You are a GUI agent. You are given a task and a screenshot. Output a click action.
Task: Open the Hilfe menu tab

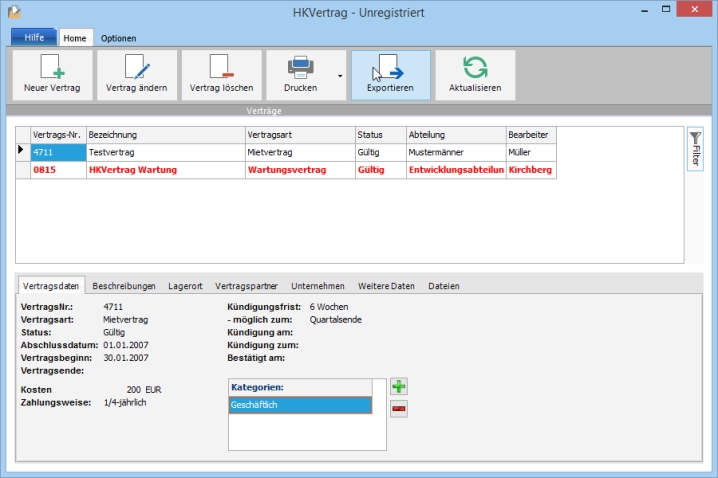(x=33, y=38)
